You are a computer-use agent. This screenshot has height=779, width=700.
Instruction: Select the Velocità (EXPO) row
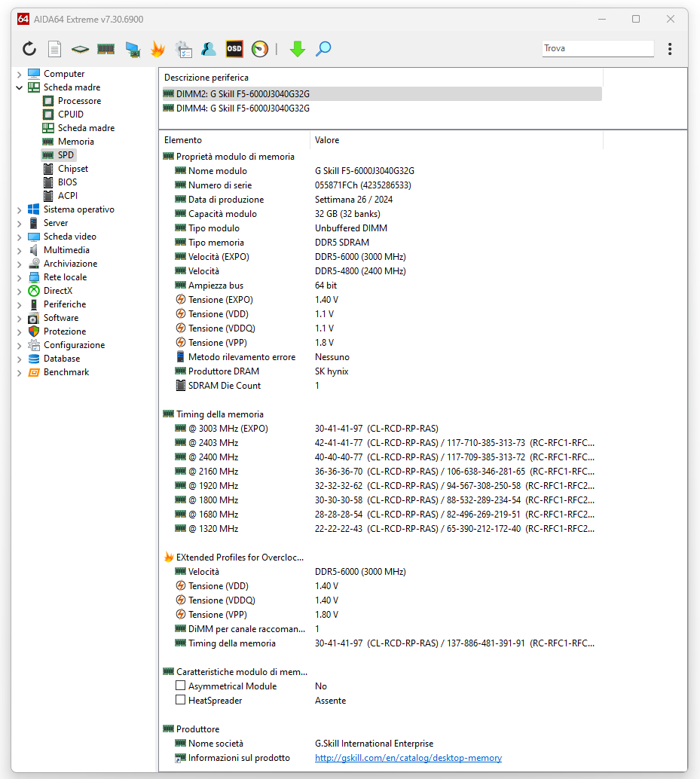pyautogui.click(x=381, y=257)
